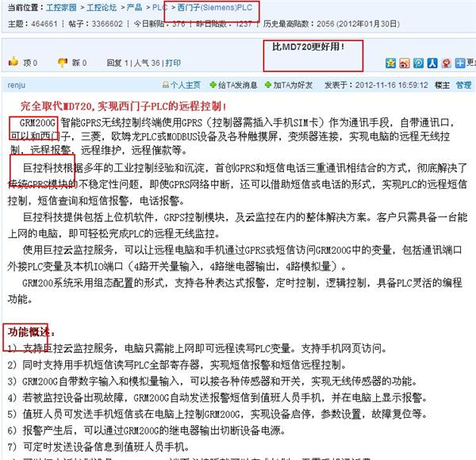
Task: Click red heading 完全取代MD720
Action: [58, 106]
